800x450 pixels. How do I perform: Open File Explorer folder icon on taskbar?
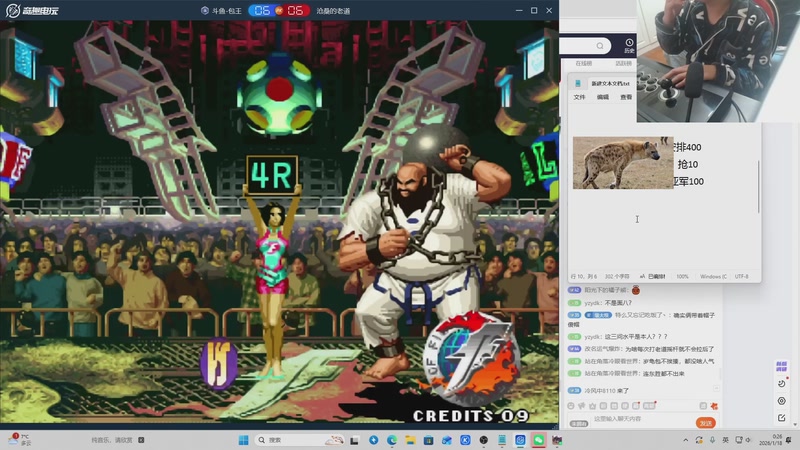pos(410,440)
